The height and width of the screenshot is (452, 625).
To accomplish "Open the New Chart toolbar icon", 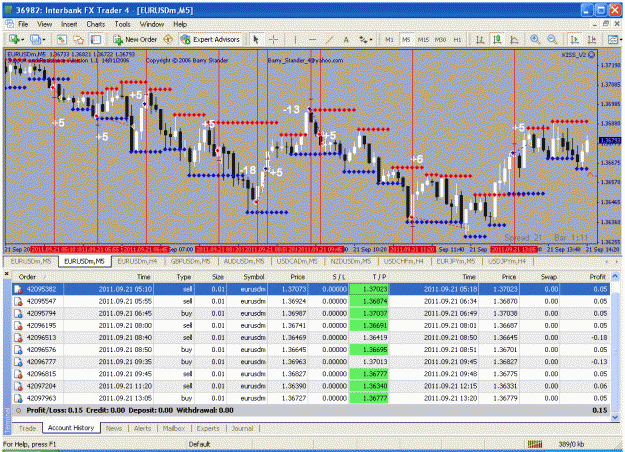I will [x=15, y=39].
